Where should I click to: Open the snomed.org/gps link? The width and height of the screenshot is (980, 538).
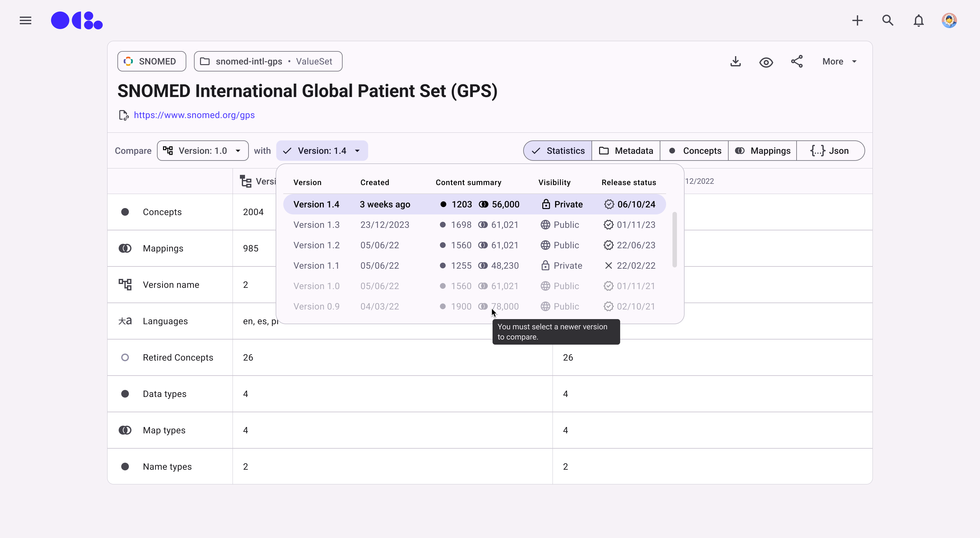[x=194, y=115]
